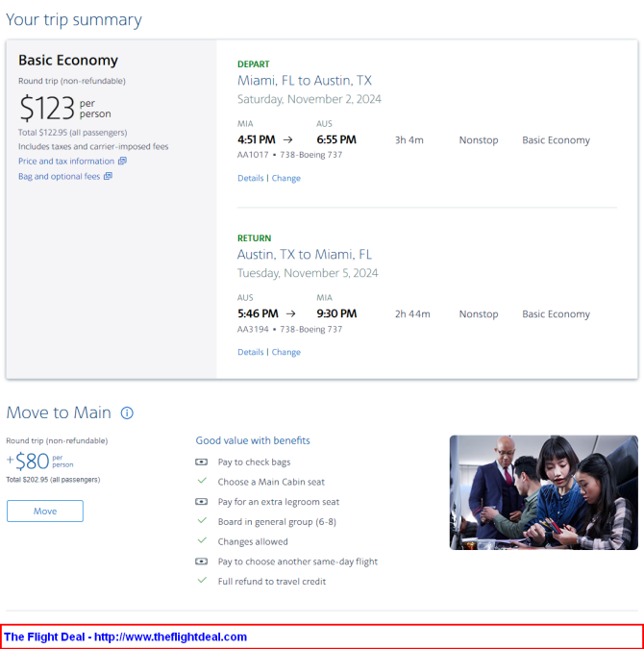Image resolution: width=644 pixels, height=649 pixels.
Task: Click the Move to Main info icon
Action: point(127,412)
